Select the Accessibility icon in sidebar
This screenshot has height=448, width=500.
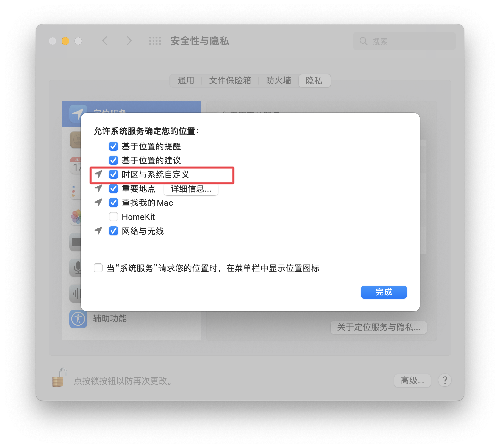pos(78,319)
